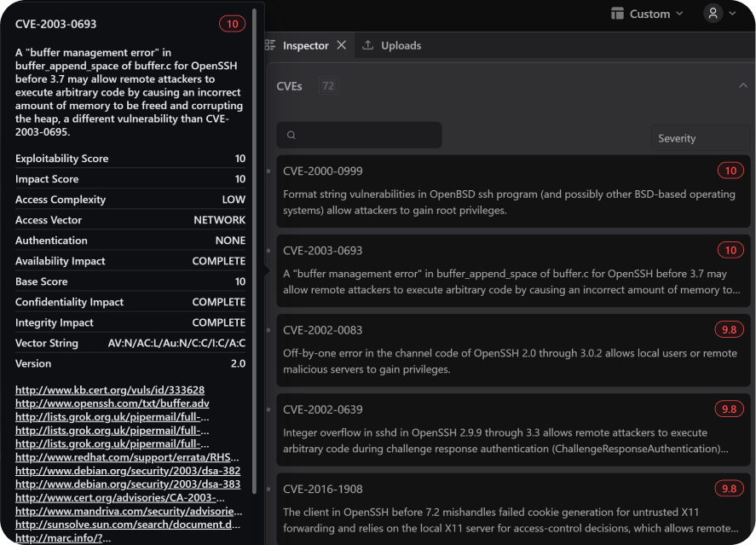Click the Exploitability Score row label

coord(61,158)
